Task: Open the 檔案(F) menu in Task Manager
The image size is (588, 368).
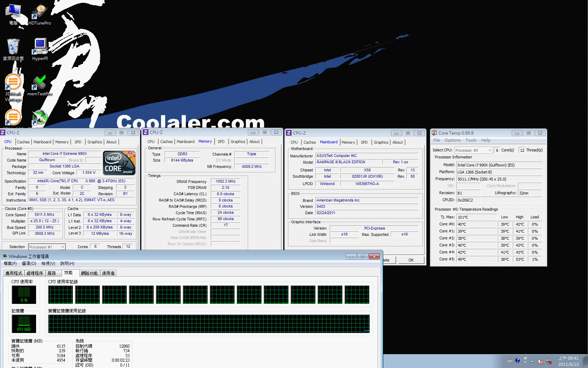Action: (10, 264)
